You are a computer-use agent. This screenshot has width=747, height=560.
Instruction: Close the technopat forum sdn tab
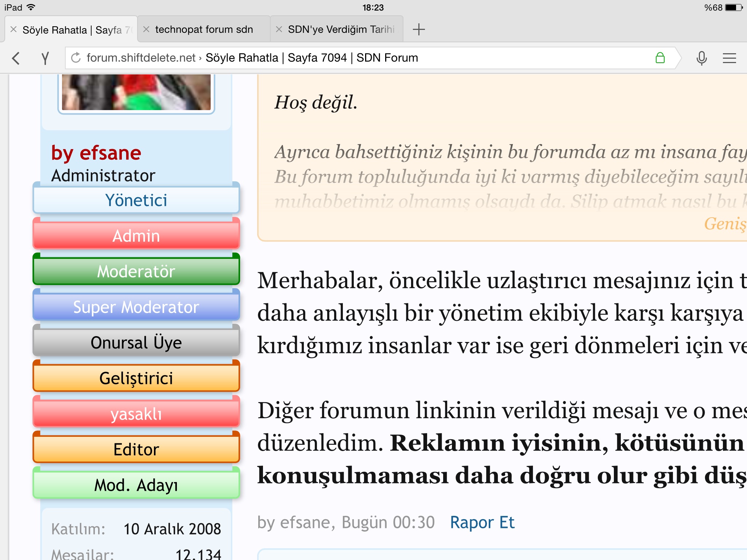pos(146,29)
